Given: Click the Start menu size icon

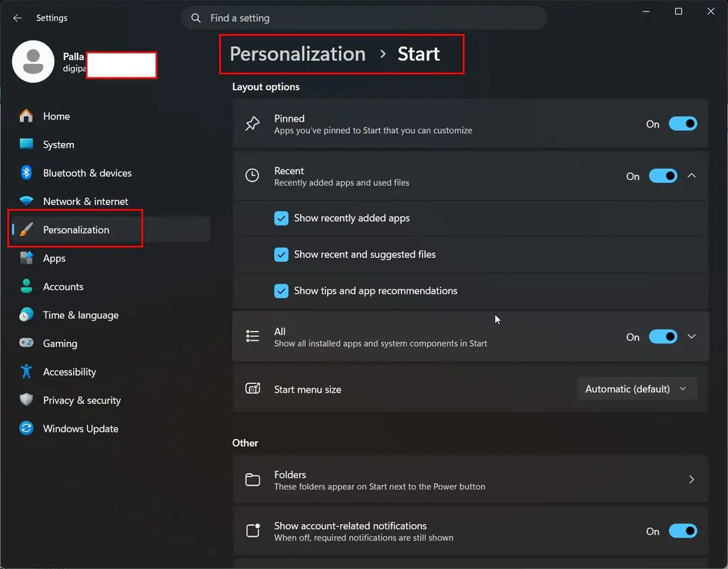Looking at the screenshot, I should pyautogui.click(x=252, y=388).
